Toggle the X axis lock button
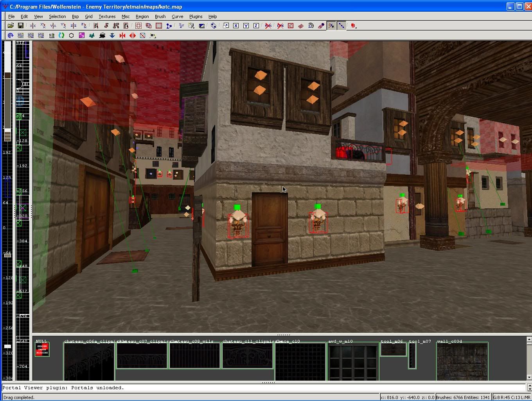Screen dimensions: 532x401 click(x=236, y=26)
